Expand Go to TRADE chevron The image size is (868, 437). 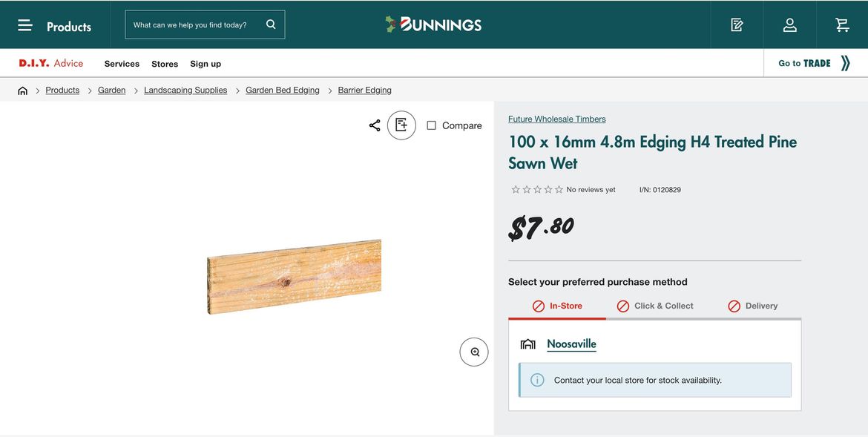[845, 63]
